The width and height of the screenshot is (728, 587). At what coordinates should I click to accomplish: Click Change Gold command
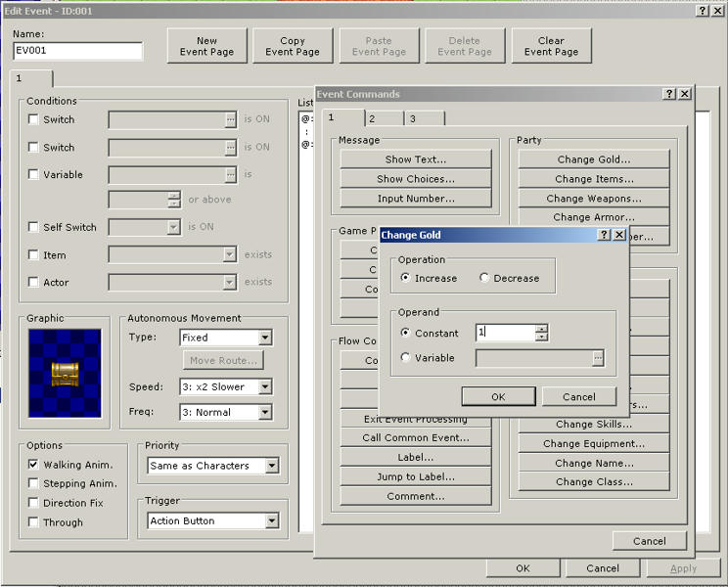(594, 159)
